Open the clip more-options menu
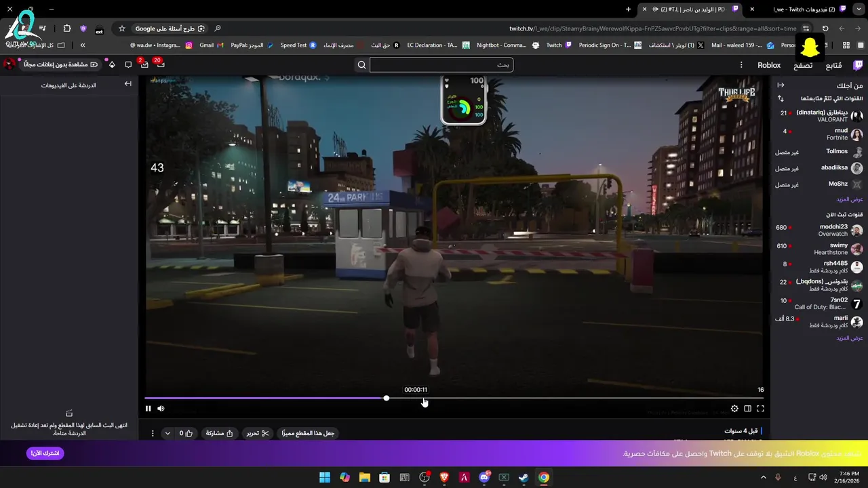This screenshot has width=868, height=488. point(153,433)
